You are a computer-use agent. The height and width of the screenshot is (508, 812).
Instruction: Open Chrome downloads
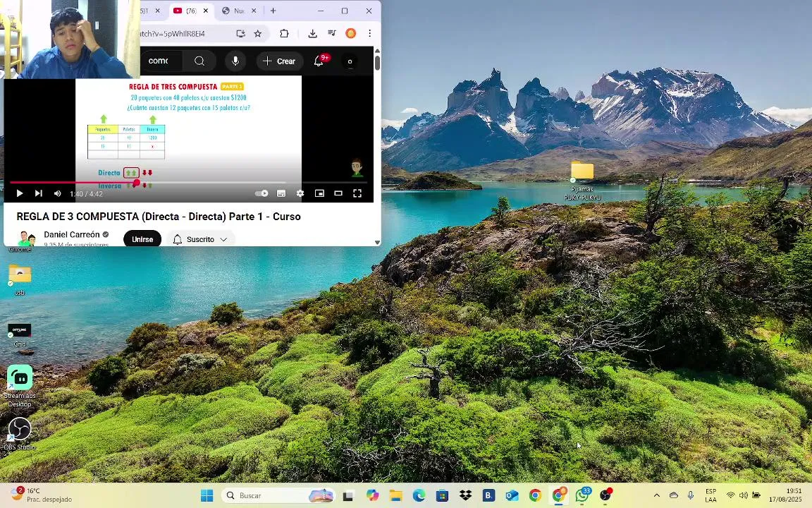pyautogui.click(x=312, y=34)
